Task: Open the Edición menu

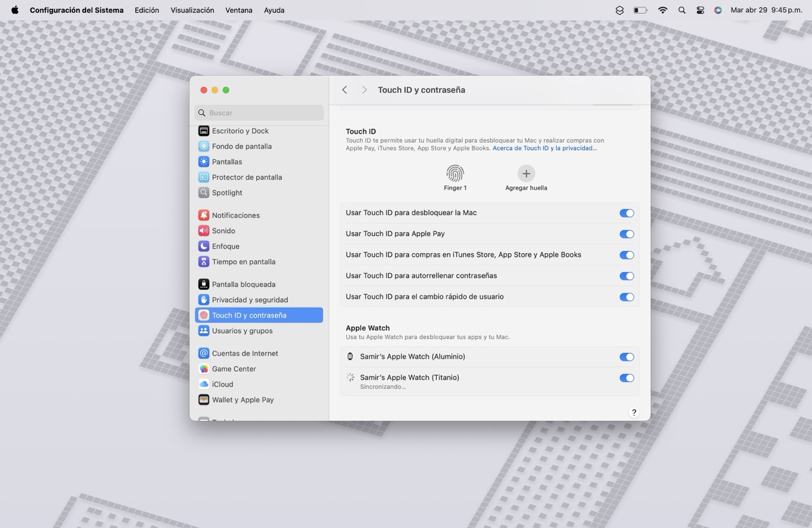Action: [147, 10]
